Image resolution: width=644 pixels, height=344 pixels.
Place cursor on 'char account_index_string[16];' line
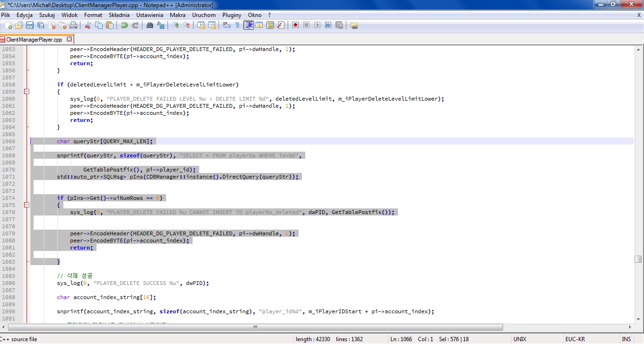[106, 297]
